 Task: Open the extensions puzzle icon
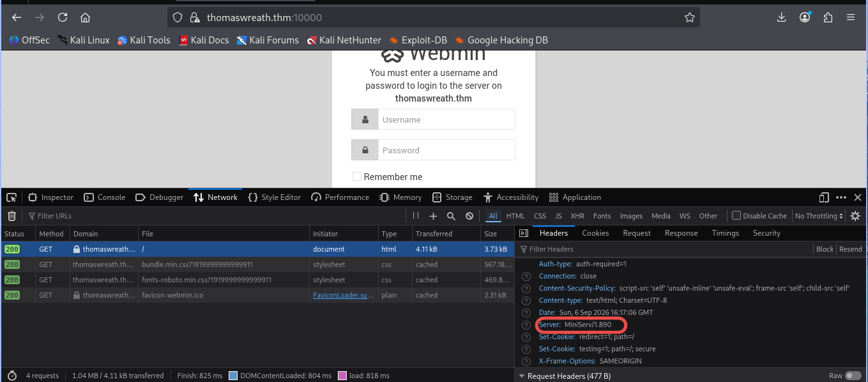point(828,17)
